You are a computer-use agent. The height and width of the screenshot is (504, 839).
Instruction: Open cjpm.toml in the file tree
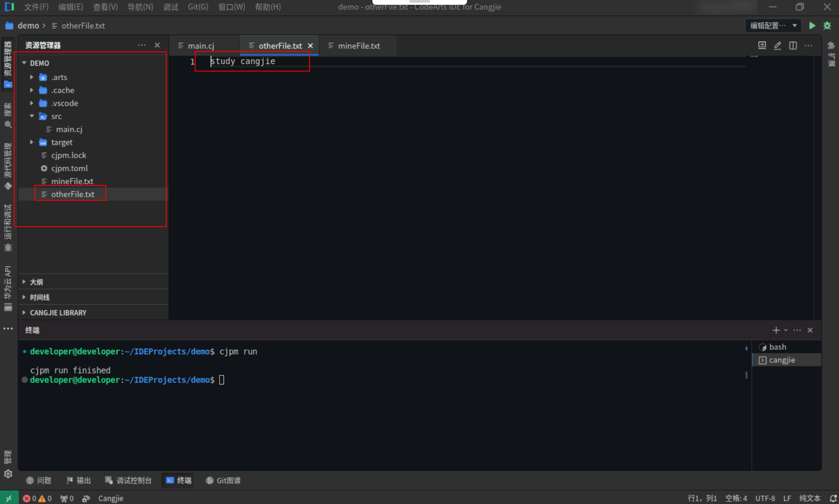[x=69, y=168]
